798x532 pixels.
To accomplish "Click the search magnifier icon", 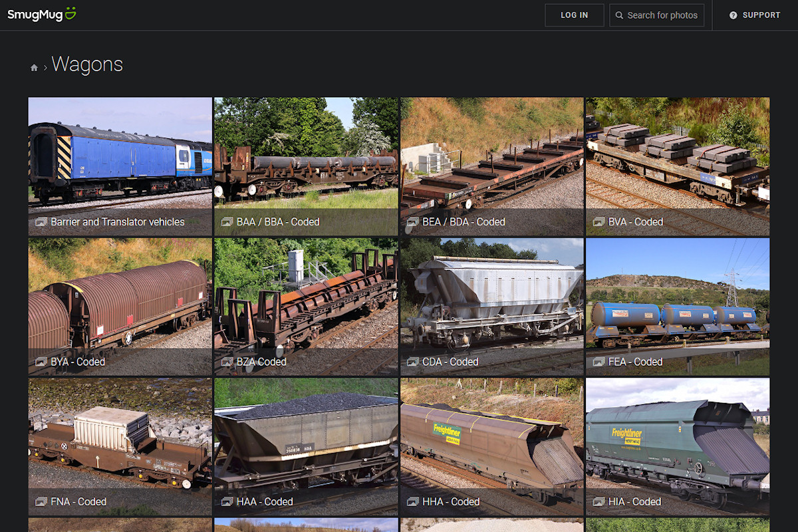I will tap(620, 15).
